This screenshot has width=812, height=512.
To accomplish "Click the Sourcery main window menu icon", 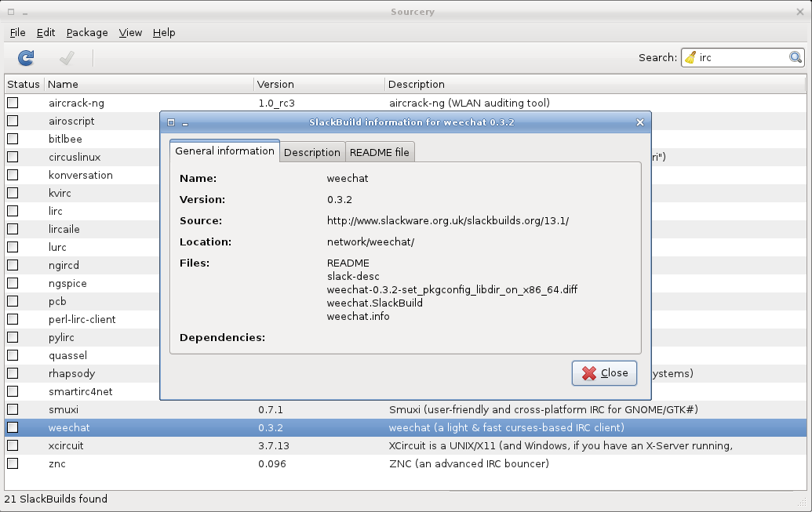I will (x=11, y=12).
